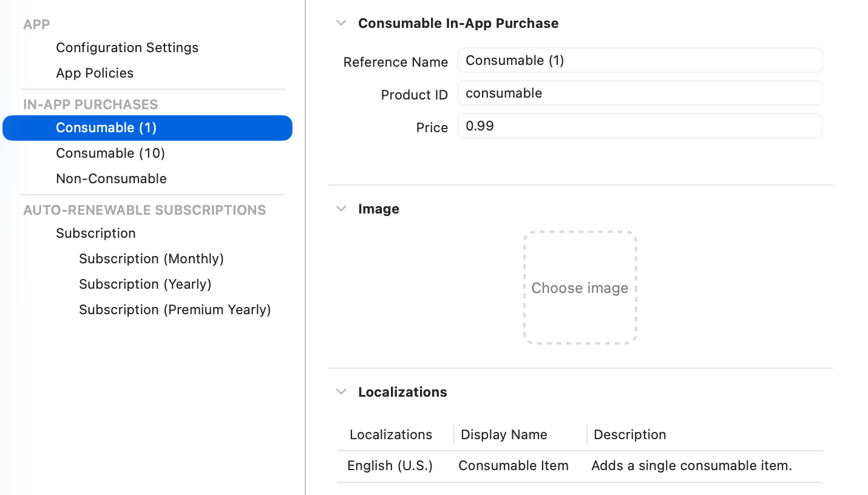The height and width of the screenshot is (495, 868).
Task: Click the IN-APP PURCHASES section header
Action: click(x=90, y=104)
